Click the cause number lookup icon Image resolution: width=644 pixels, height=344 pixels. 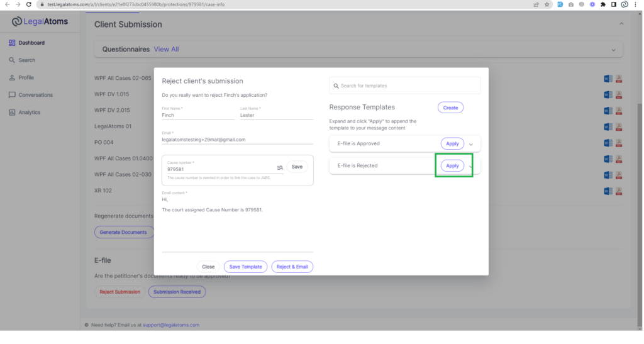coord(280,167)
